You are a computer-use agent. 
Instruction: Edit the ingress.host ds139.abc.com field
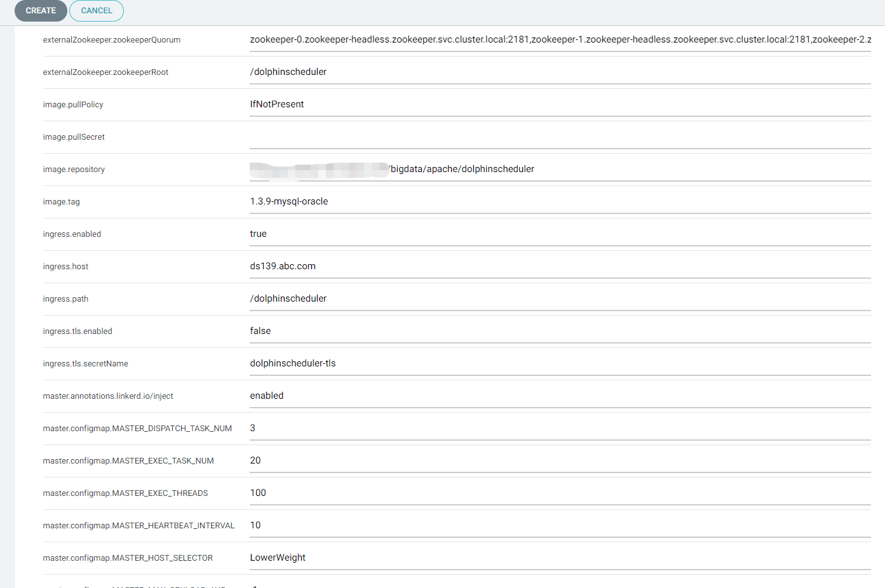click(x=559, y=266)
